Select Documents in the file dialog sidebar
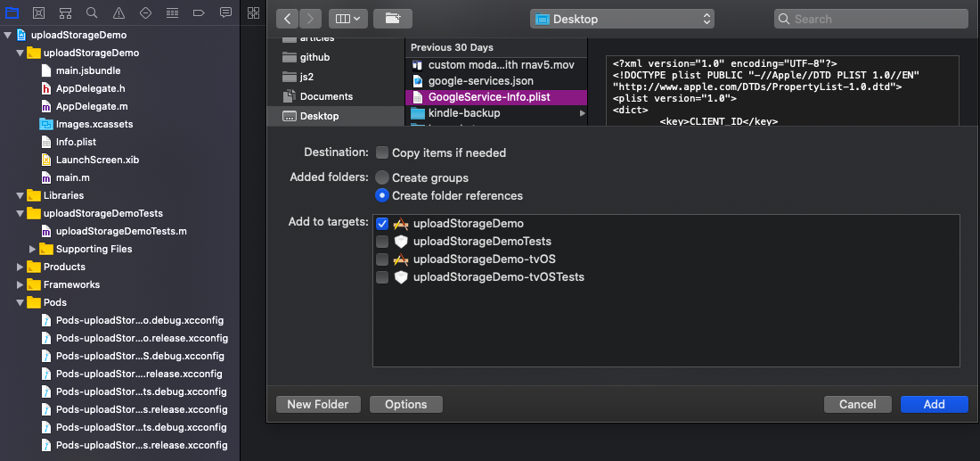 pyautogui.click(x=326, y=96)
